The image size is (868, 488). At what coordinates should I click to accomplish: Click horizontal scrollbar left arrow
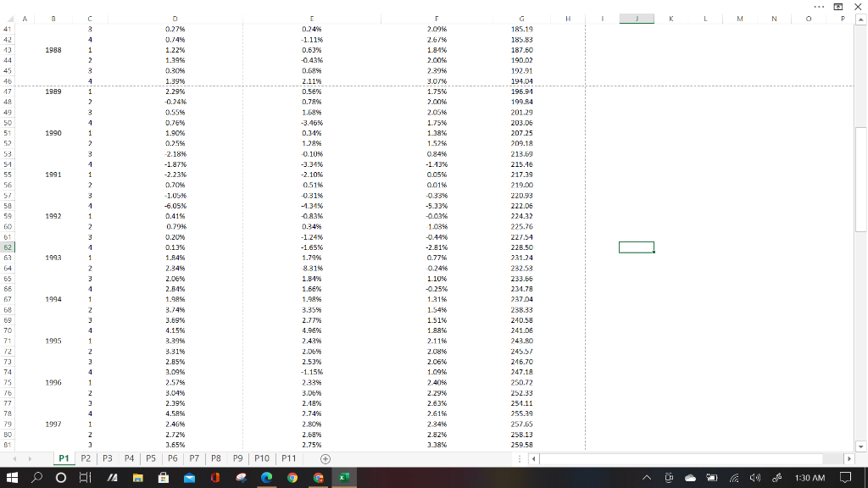534,458
